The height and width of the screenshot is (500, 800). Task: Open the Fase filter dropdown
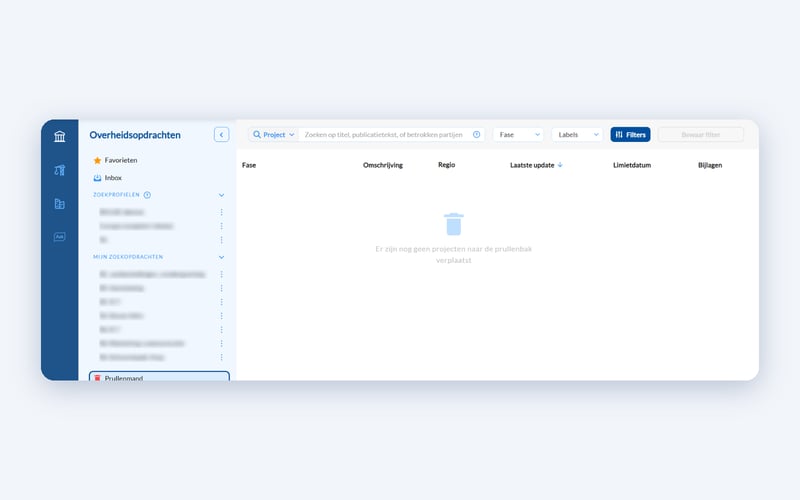(x=519, y=135)
